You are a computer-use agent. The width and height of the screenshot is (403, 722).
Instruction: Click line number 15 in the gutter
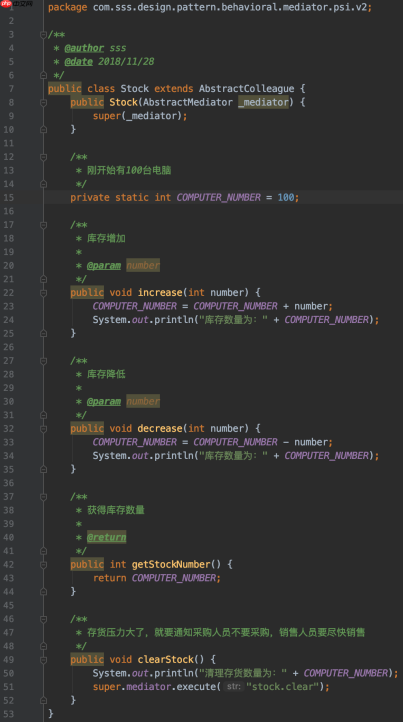[x=9, y=198]
